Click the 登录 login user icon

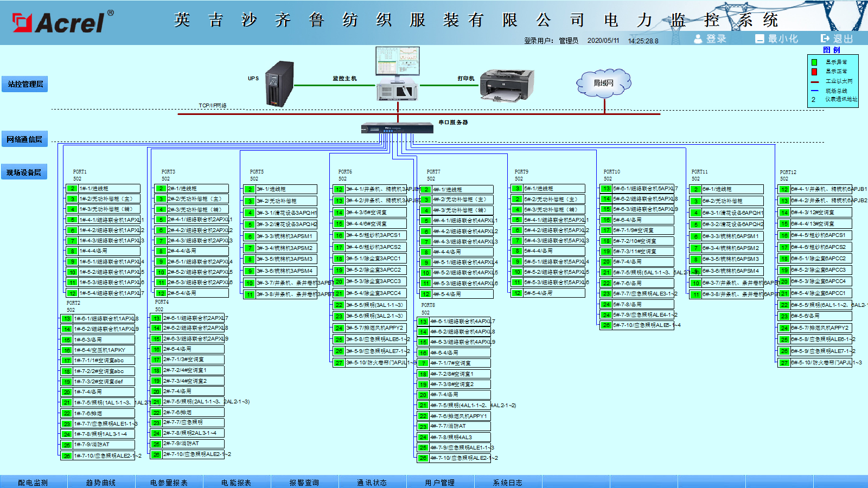pos(698,38)
